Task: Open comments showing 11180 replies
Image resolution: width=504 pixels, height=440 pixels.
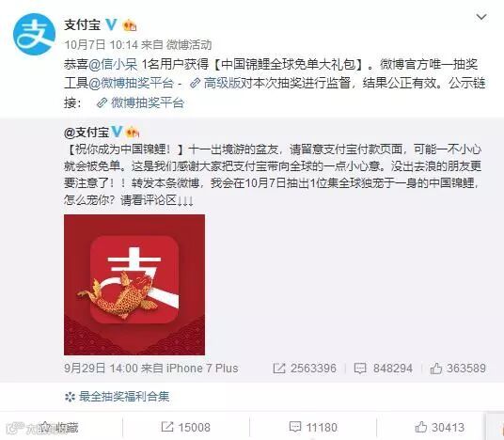Action: (x=313, y=428)
